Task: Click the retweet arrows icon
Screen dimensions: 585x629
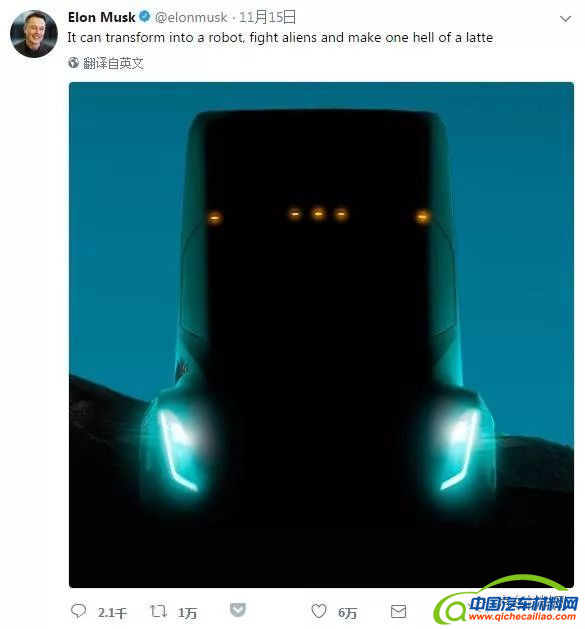Action: 158,611
